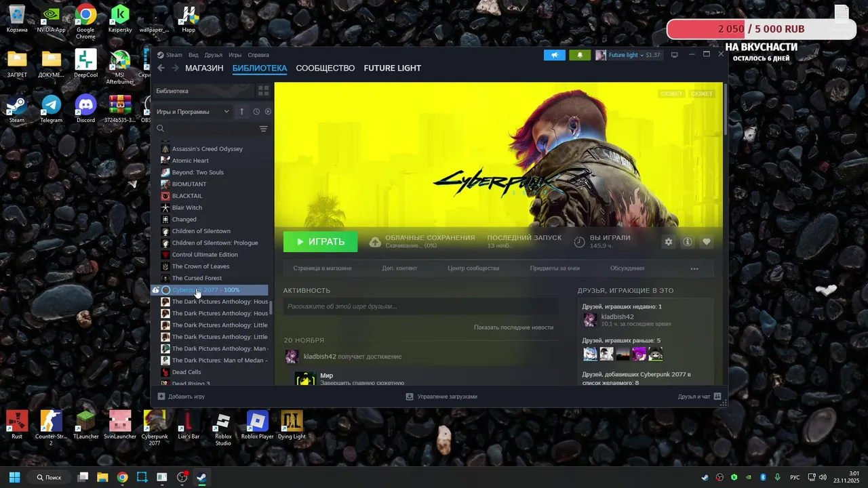This screenshot has height=488, width=868.
Task: Click kladbish42 avatar in friends panel
Action: (590, 320)
